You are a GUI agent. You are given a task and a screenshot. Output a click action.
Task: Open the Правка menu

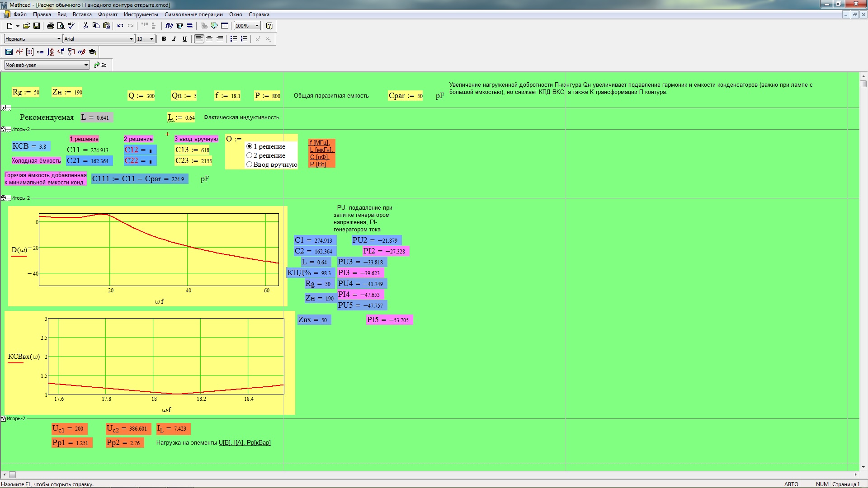[x=42, y=14]
